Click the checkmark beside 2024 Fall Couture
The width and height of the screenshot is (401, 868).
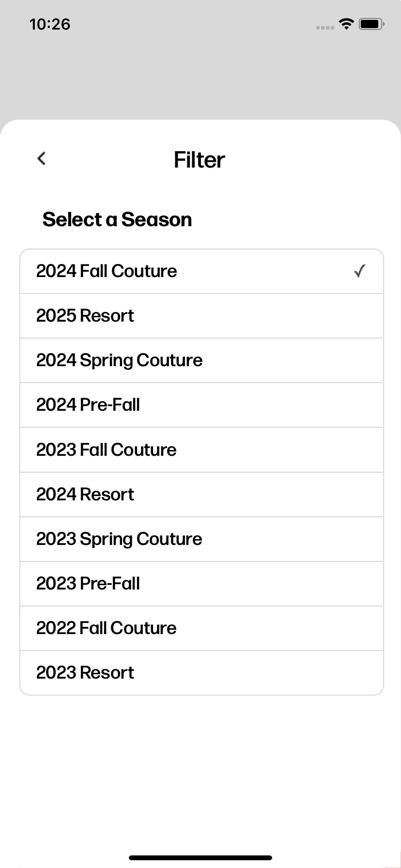tap(360, 271)
